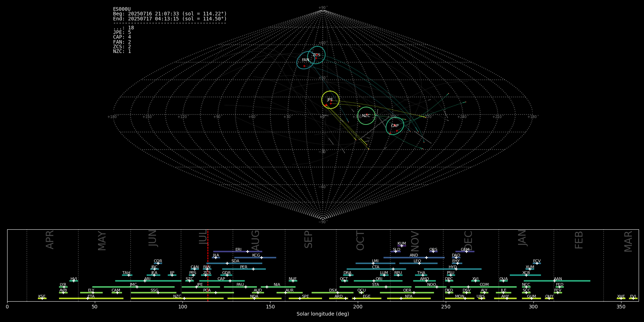
Task: Click the ERI shower bar label
Action: [239, 250]
